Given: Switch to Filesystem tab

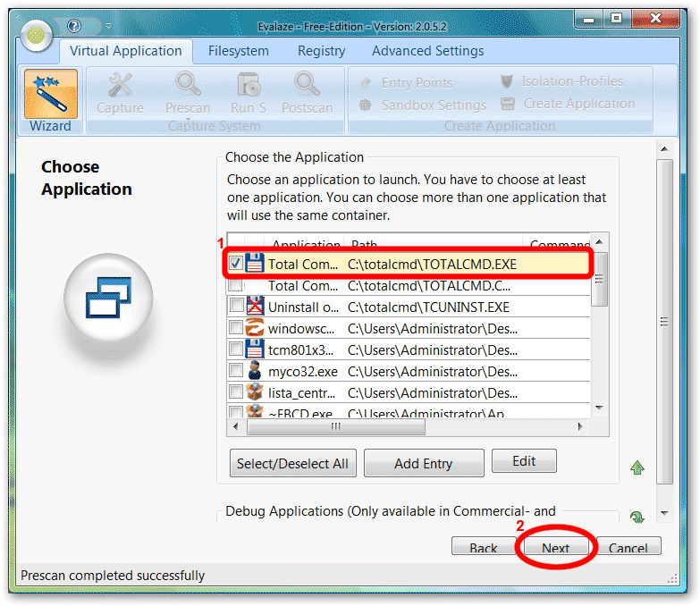Looking at the screenshot, I should tap(239, 51).
